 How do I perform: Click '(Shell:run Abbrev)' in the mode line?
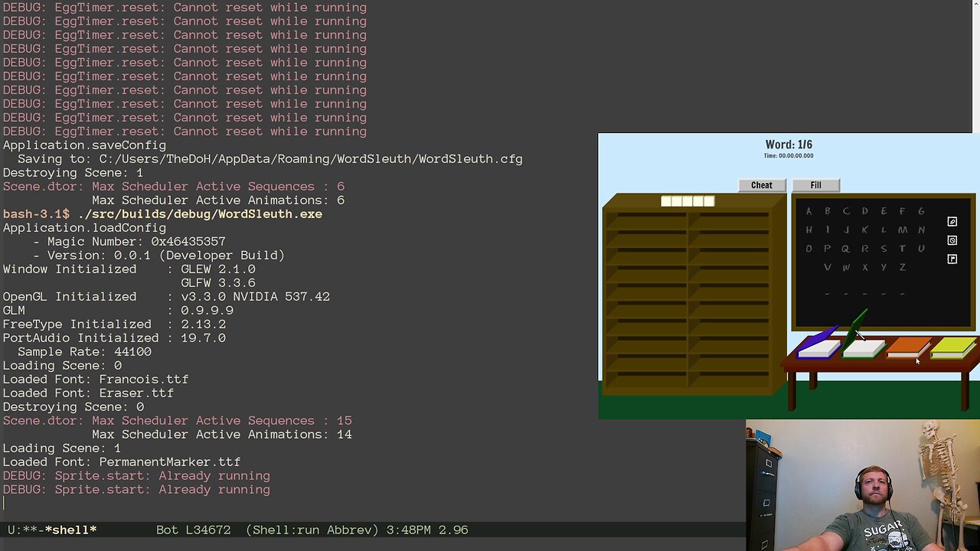pos(312,530)
